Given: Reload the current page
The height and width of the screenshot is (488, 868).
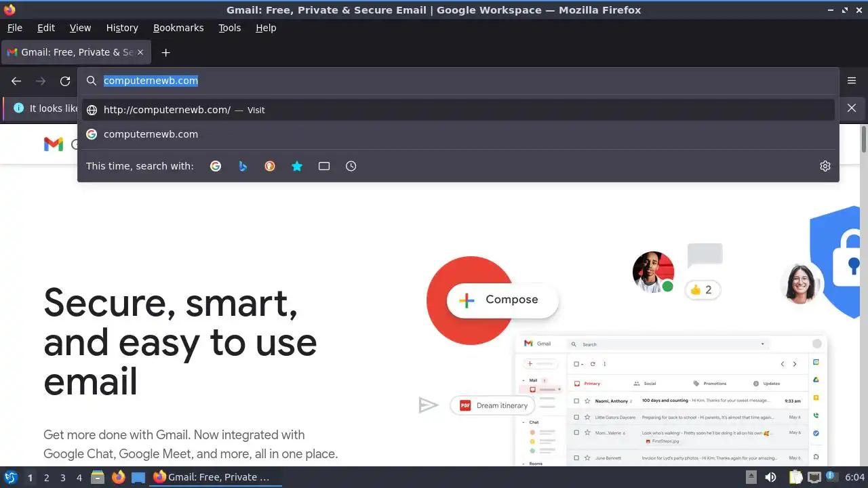Looking at the screenshot, I should (65, 81).
